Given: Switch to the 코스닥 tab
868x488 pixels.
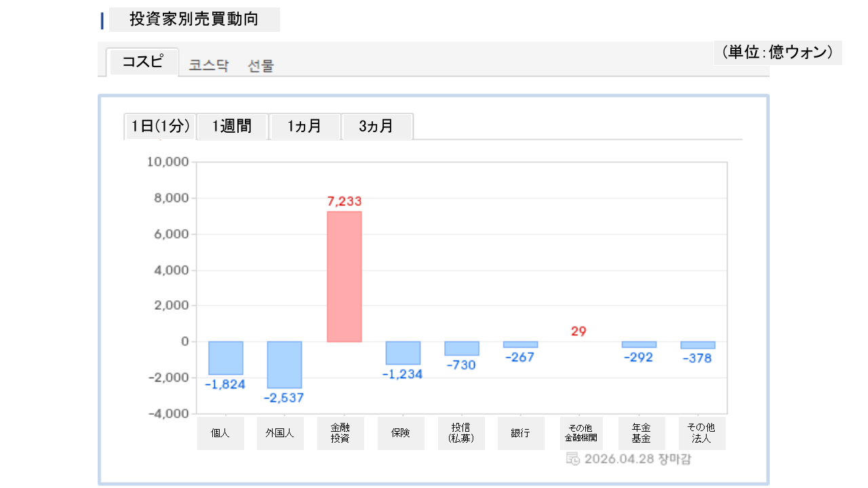Looking at the screenshot, I should tap(209, 66).
